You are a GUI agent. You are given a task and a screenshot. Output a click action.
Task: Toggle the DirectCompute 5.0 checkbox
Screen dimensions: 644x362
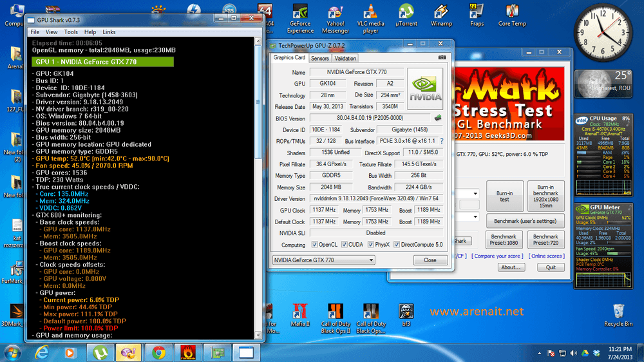point(396,245)
